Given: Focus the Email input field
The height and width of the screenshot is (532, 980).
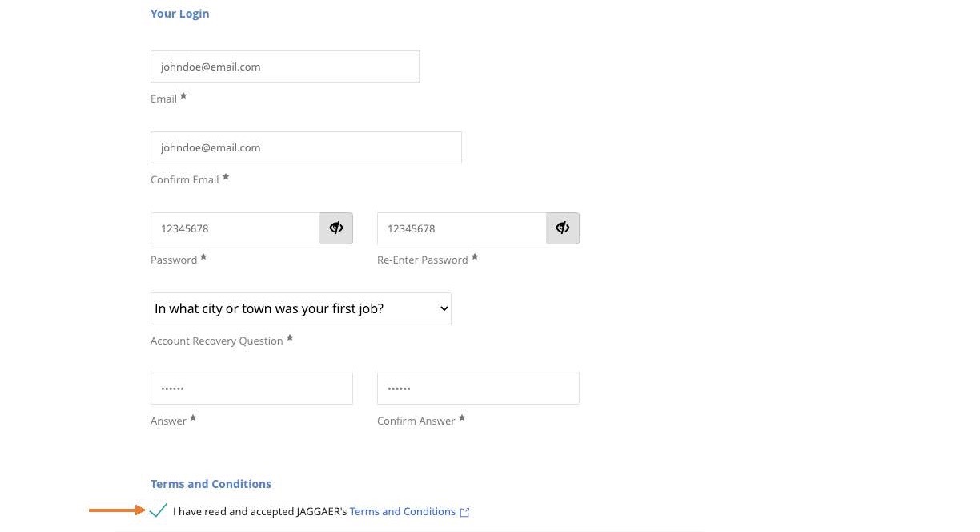Looking at the screenshot, I should (285, 66).
